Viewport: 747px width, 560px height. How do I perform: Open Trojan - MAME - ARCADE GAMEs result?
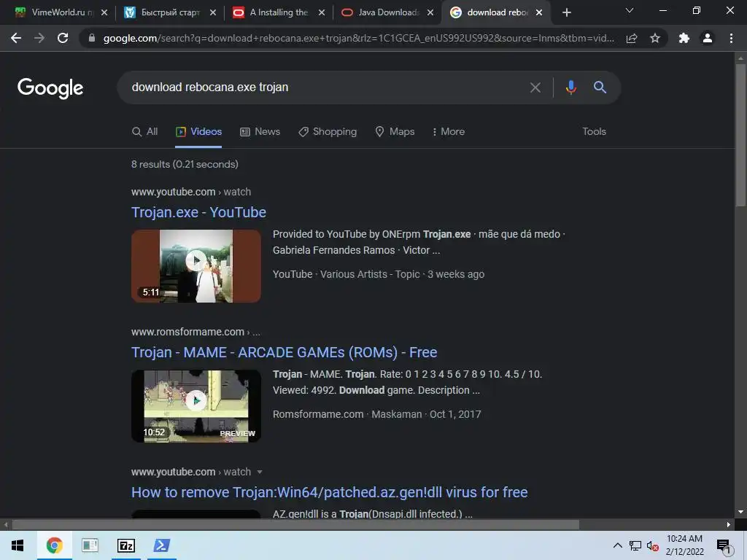284,352
